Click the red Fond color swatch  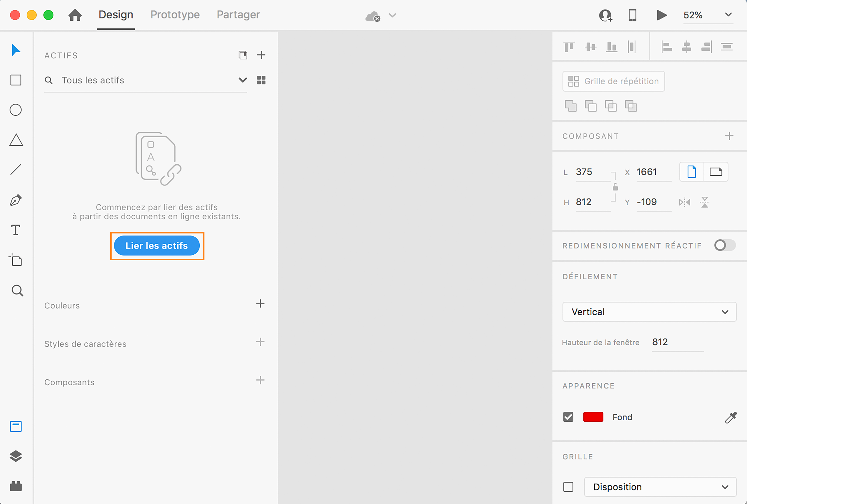pyautogui.click(x=593, y=417)
